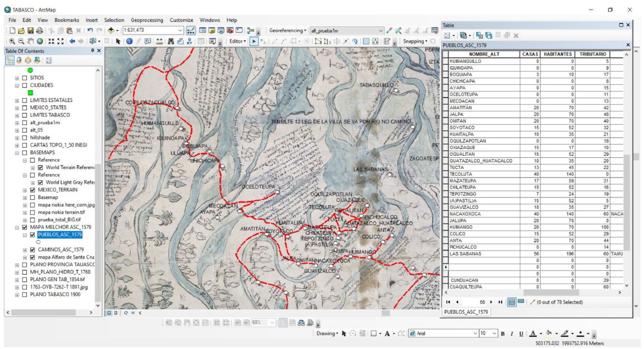Turn off the MEXICO_TERRAIN layer checkbox
Screen dimensions: 644x349
[x=33, y=190]
